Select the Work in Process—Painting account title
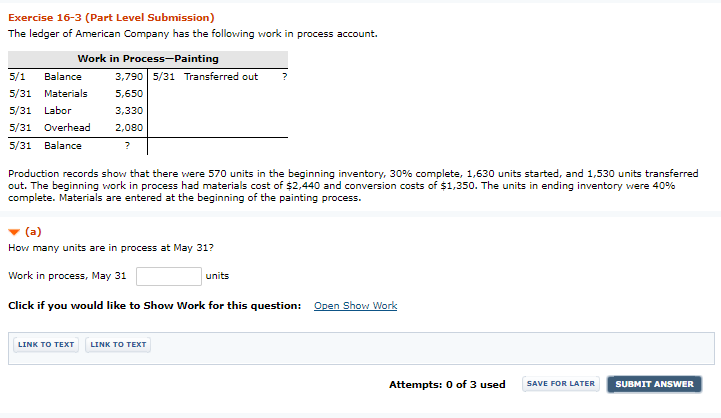 coord(148,59)
